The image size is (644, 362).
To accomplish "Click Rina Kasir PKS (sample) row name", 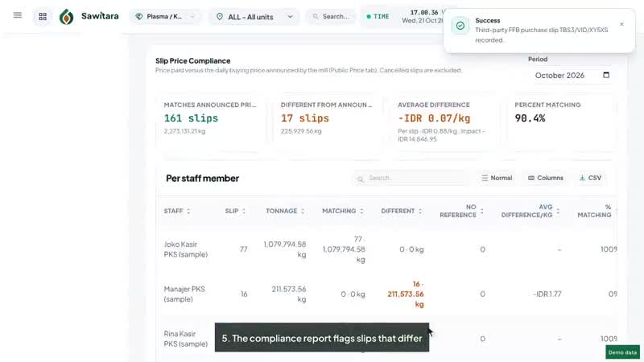I will pos(186,339).
